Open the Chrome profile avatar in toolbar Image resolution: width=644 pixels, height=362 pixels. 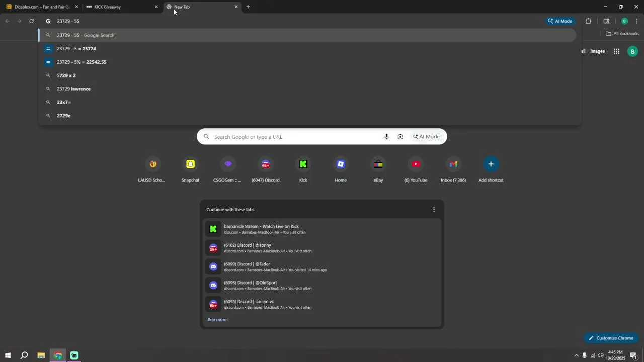pyautogui.click(x=624, y=21)
